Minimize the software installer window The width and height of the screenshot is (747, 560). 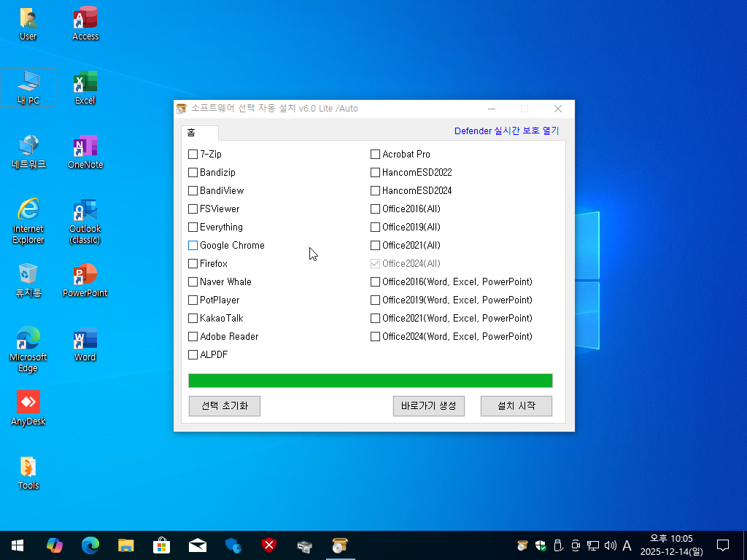coord(492,109)
